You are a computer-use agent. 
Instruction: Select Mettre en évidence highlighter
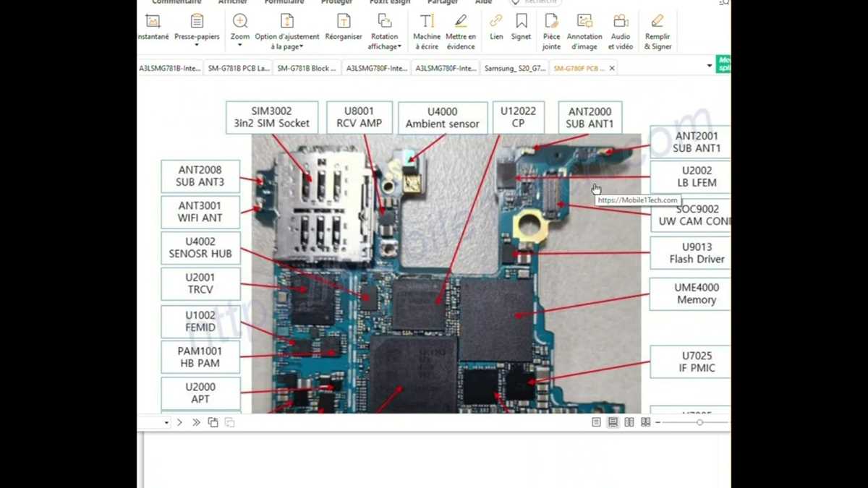click(461, 32)
